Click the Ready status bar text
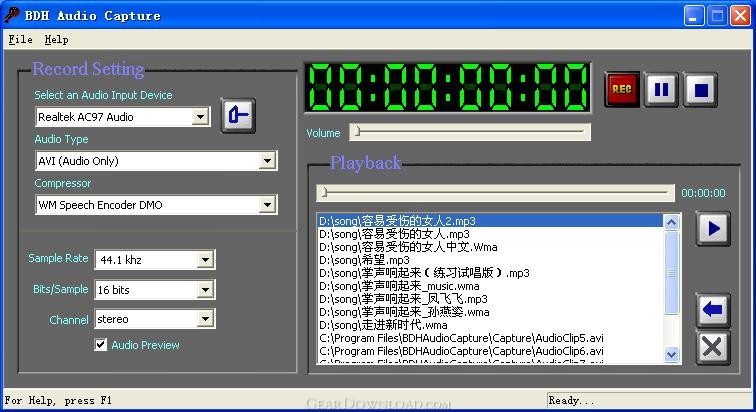756x412 pixels. tap(571, 400)
